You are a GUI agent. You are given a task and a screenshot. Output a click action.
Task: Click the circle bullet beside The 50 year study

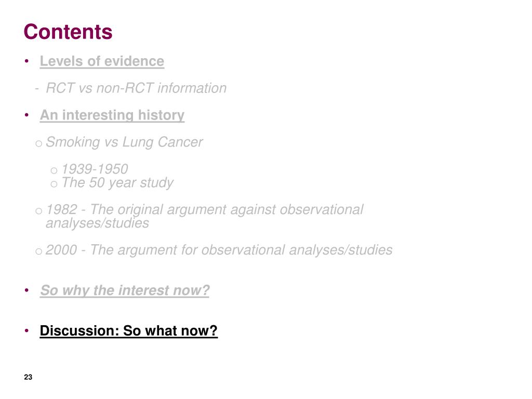54,184
